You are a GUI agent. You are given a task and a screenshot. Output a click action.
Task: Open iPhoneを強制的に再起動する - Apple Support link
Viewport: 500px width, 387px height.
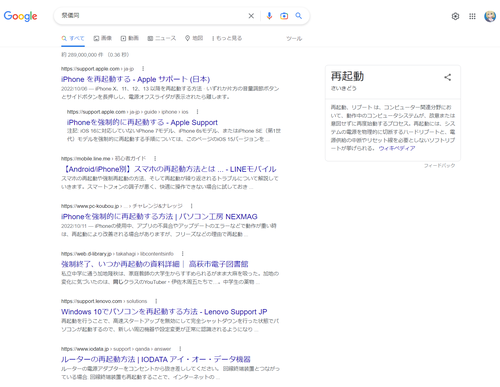pos(142,122)
